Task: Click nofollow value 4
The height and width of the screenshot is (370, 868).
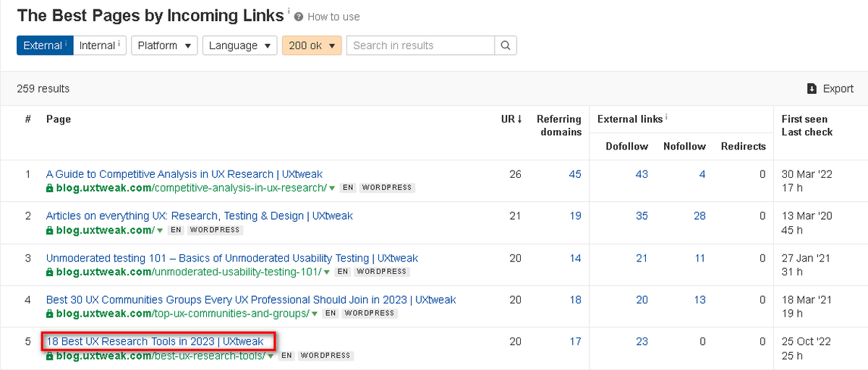Action: (x=702, y=174)
